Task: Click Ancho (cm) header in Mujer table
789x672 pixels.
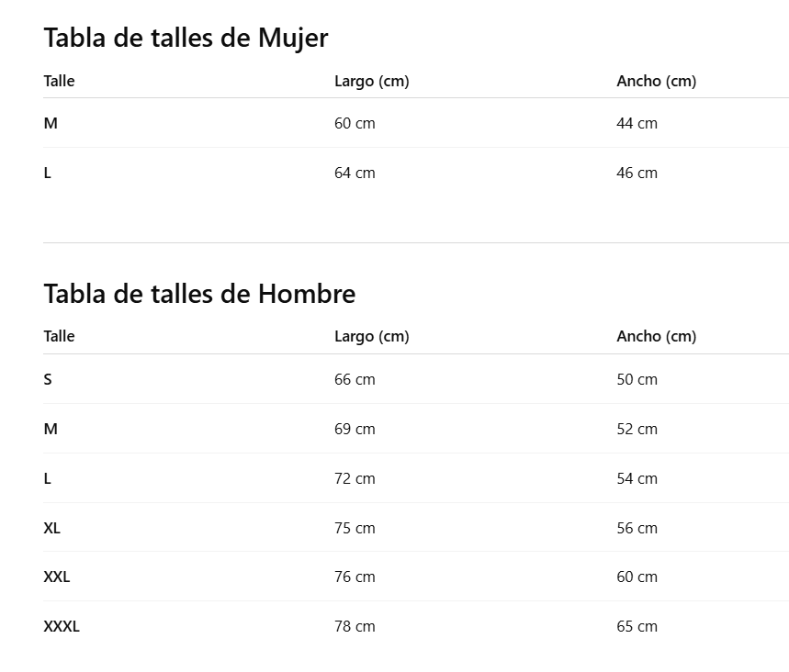Action: click(x=656, y=81)
